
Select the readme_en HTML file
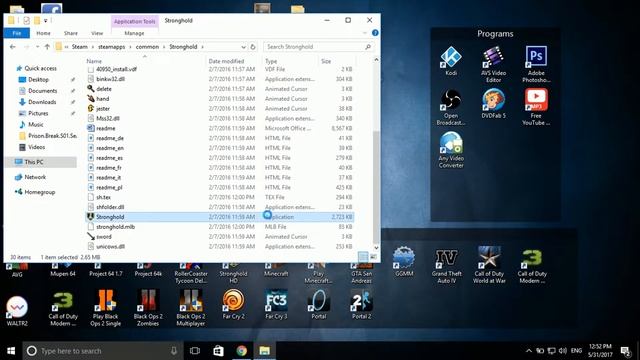[x=219, y=148]
